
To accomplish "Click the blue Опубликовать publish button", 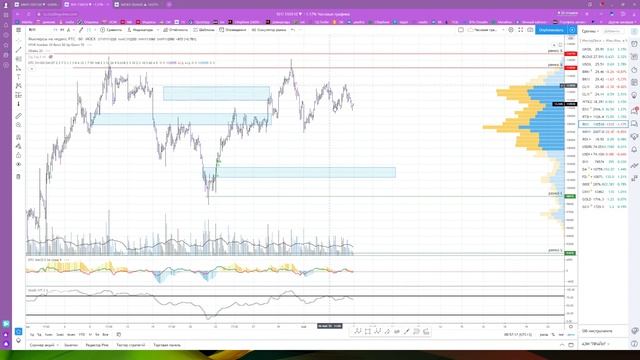I will pyautogui.click(x=551, y=30).
